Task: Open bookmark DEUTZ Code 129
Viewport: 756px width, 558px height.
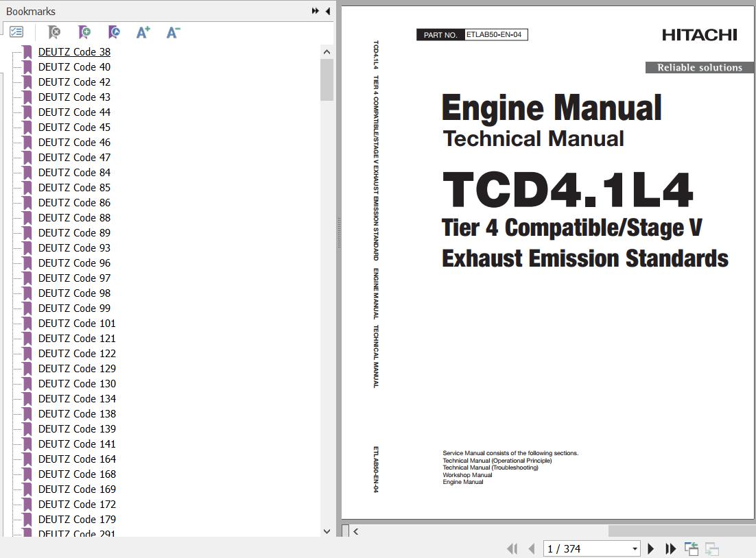Action: [x=77, y=369]
